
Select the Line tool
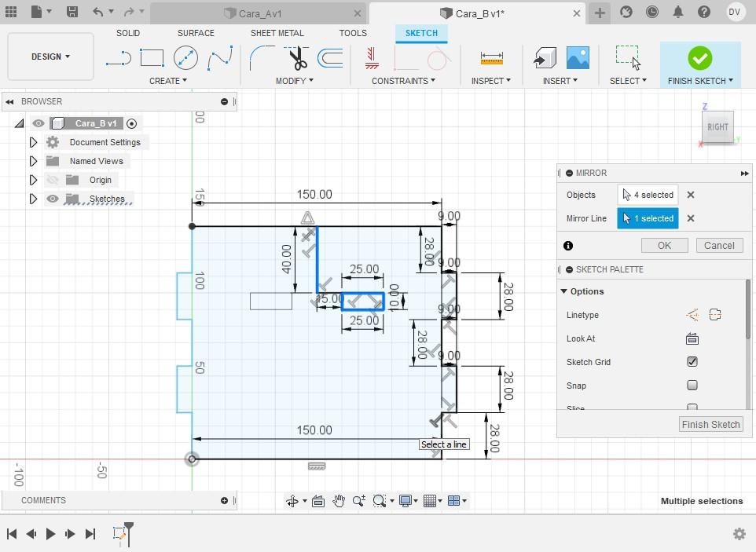[119, 59]
